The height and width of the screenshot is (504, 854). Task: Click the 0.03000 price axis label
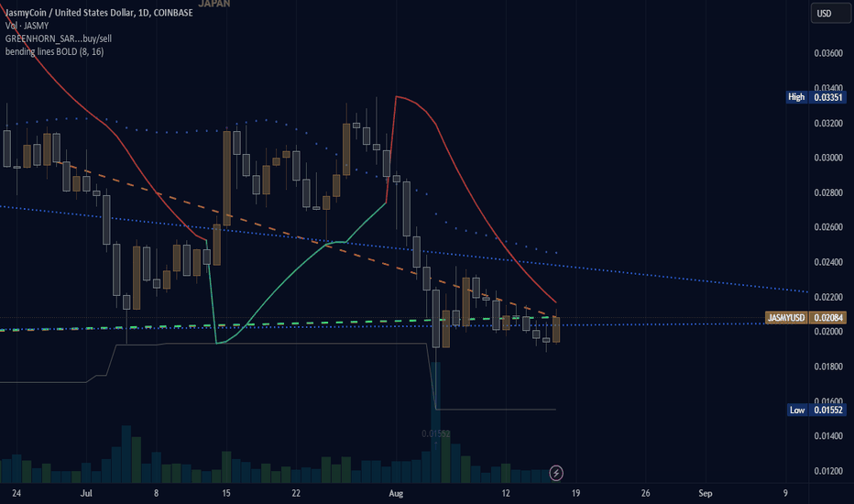(828, 158)
